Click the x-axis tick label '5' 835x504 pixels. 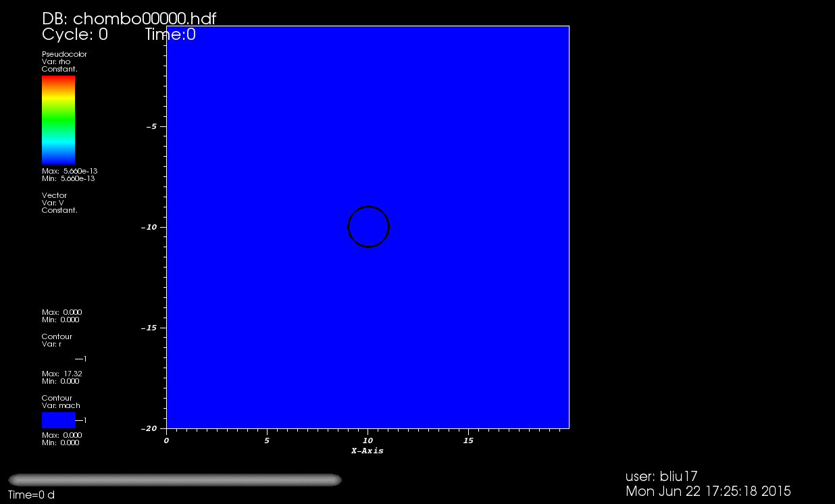(x=267, y=440)
